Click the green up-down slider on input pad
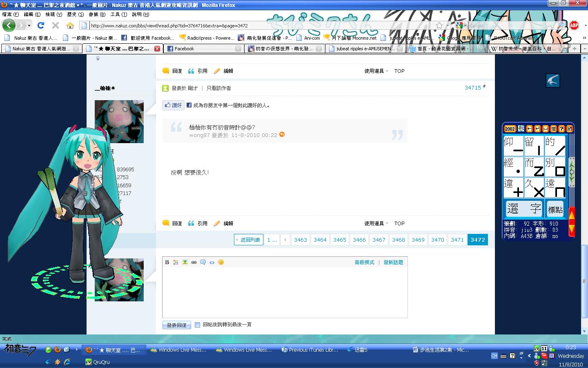 [572, 172]
